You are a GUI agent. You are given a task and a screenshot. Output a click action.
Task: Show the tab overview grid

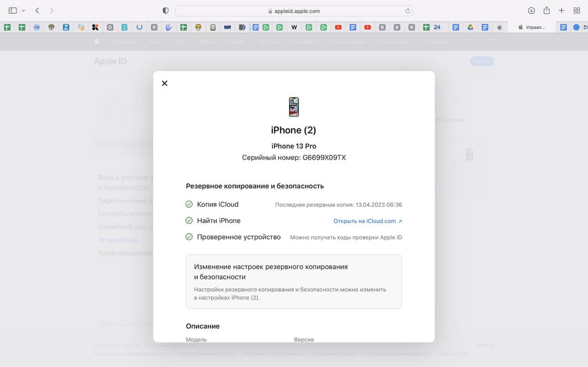point(576,11)
